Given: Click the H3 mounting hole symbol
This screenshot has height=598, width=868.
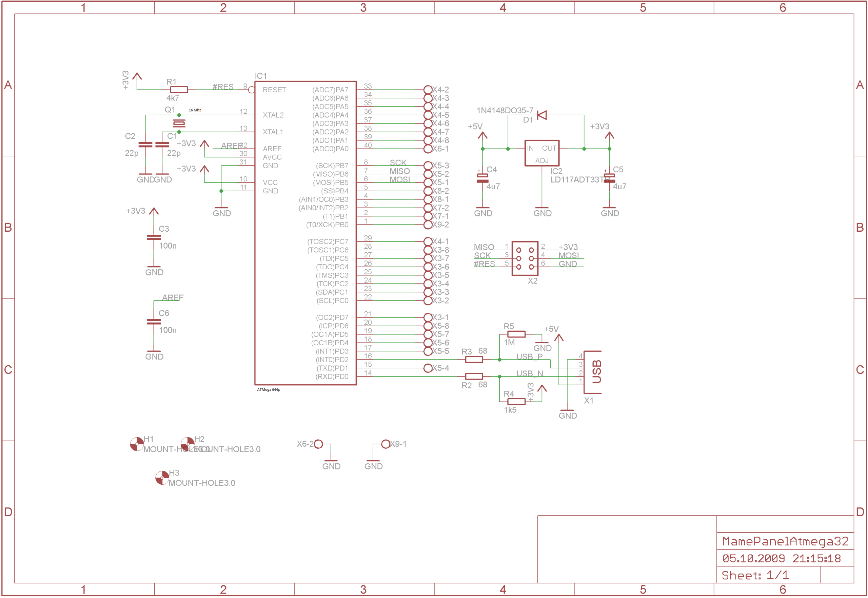Looking at the screenshot, I should coord(162,478).
